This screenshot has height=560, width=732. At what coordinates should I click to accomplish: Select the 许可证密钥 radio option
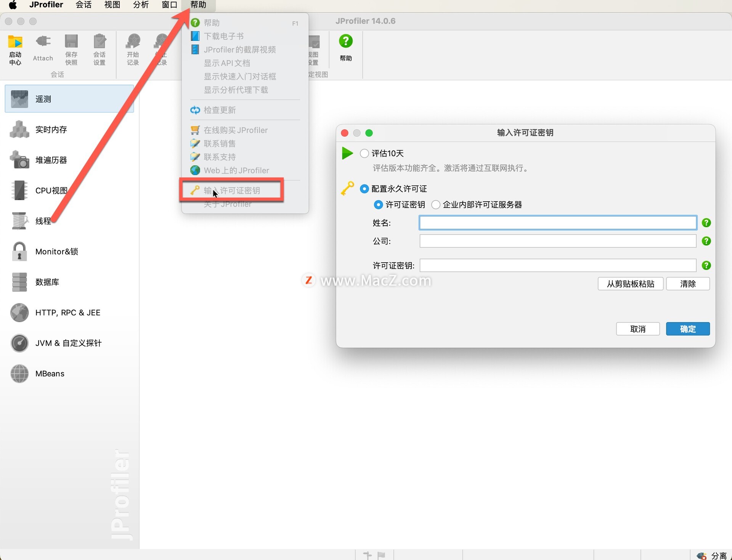(x=378, y=205)
